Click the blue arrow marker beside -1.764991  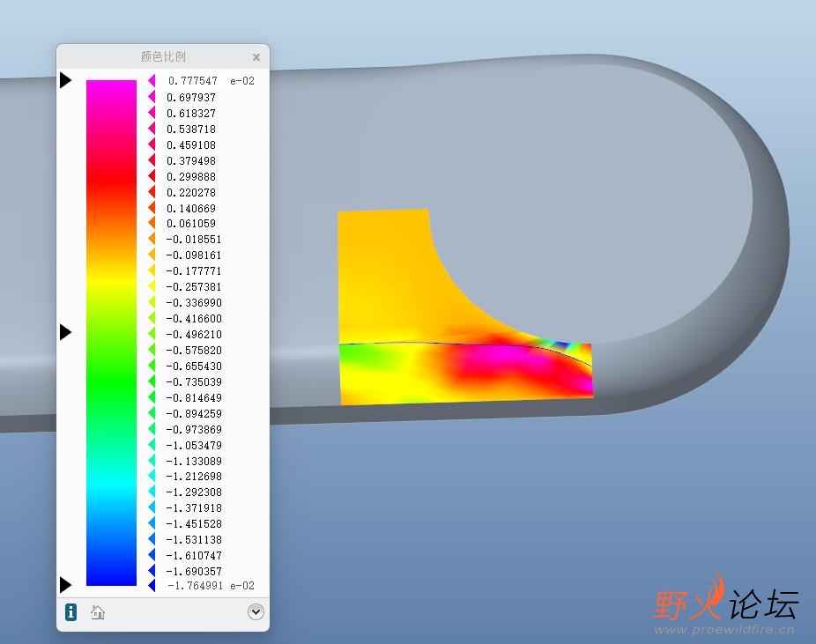coord(152,586)
